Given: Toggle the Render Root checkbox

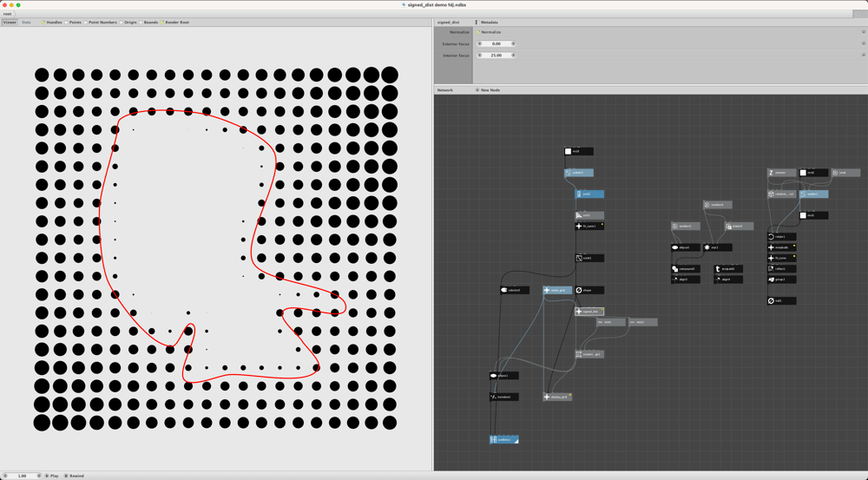Looking at the screenshot, I should [x=162, y=23].
